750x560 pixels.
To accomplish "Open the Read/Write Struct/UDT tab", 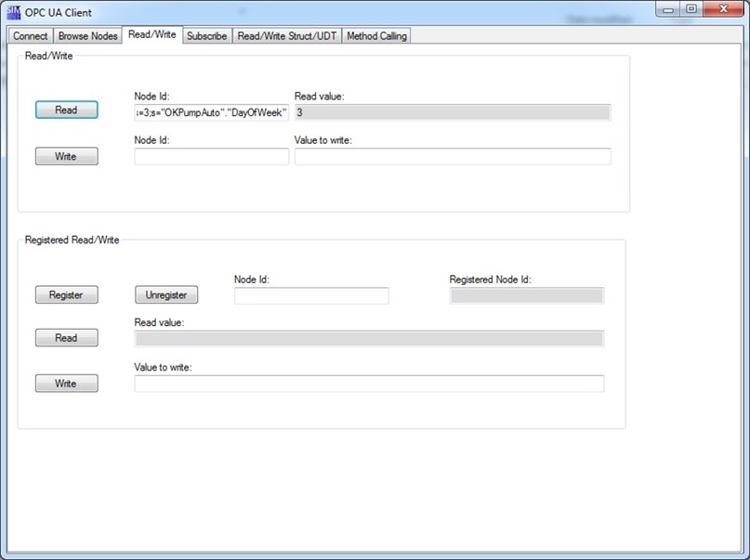I will coord(287,36).
